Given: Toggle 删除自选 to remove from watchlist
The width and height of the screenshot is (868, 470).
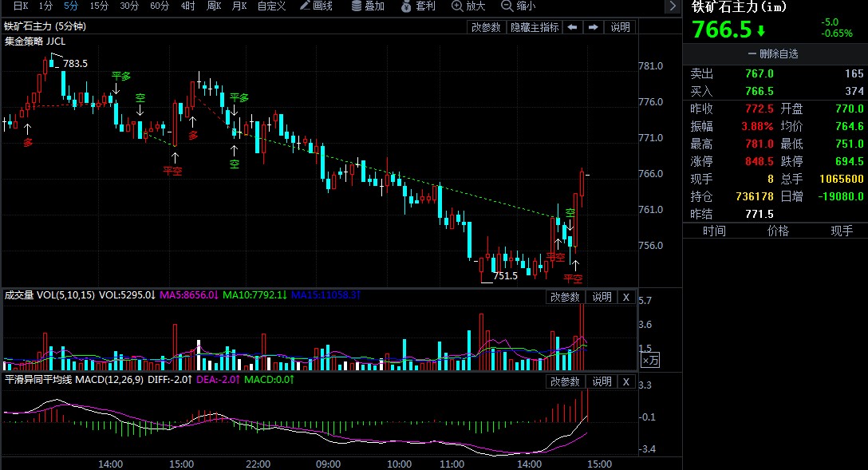Looking at the screenshot, I should (x=773, y=54).
